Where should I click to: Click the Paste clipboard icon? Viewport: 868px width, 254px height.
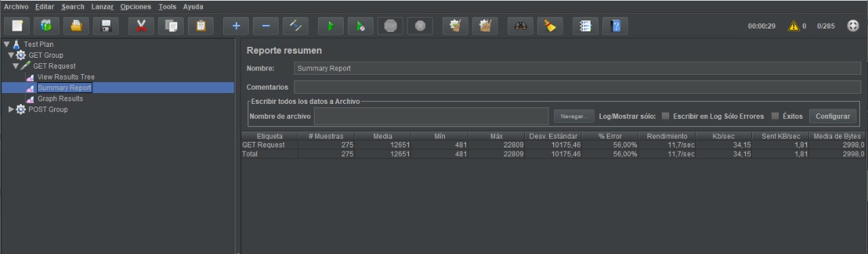pyautogui.click(x=201, y=26)
